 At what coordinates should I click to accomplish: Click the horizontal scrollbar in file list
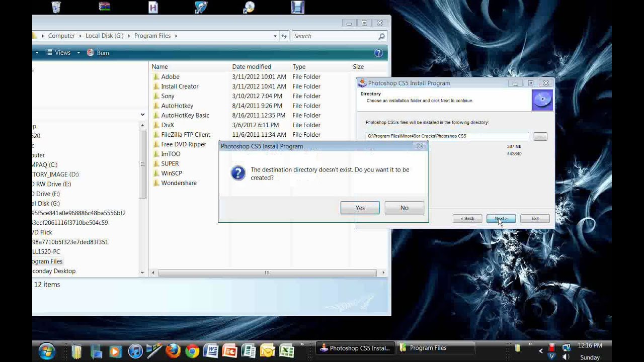(x=267, y=273)
